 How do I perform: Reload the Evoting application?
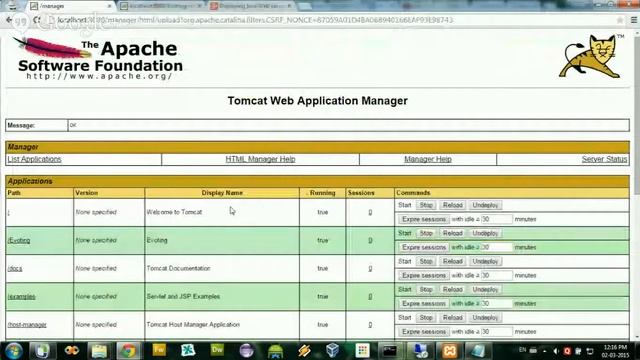pos(453,233)
